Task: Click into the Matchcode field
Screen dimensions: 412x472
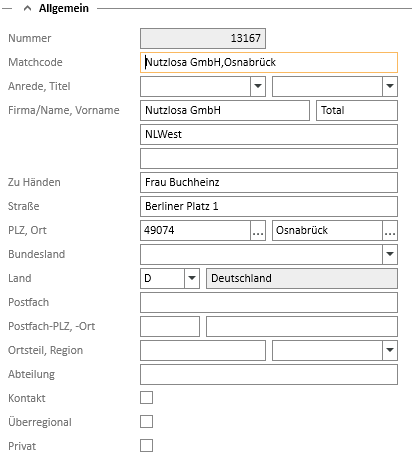Action: [x=269, y=62]
